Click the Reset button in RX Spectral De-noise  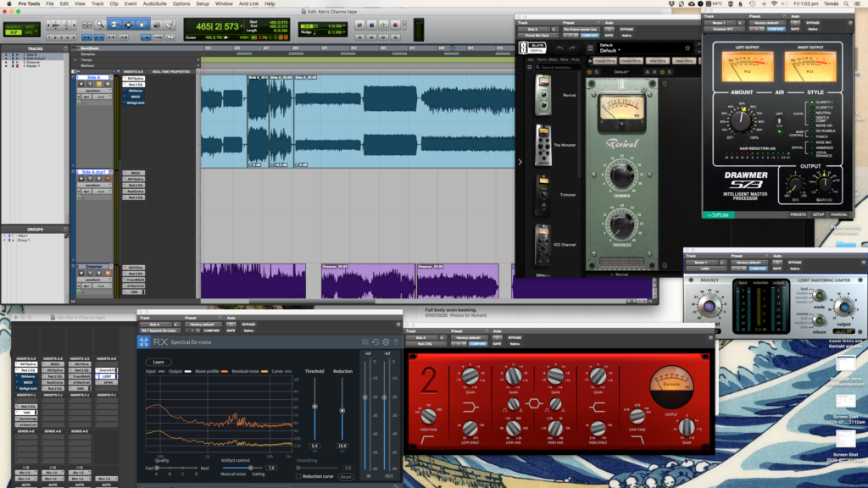tap(346, 476)
